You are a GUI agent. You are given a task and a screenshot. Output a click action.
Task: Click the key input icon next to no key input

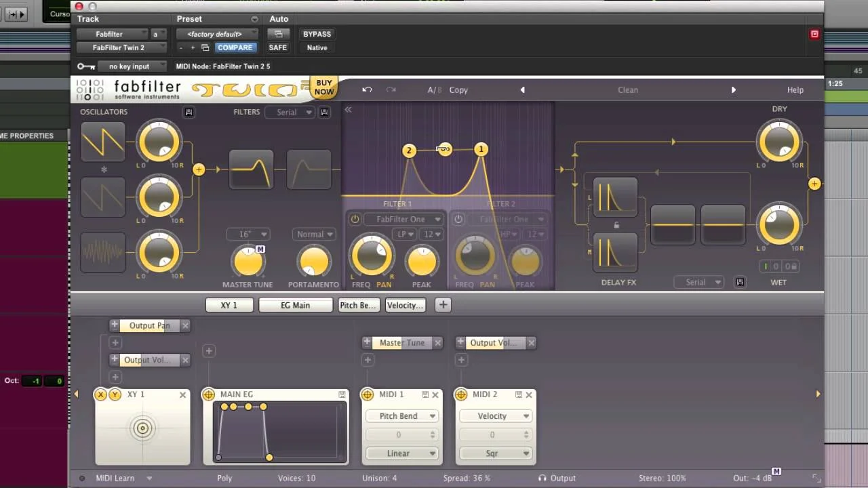point(86,66)
